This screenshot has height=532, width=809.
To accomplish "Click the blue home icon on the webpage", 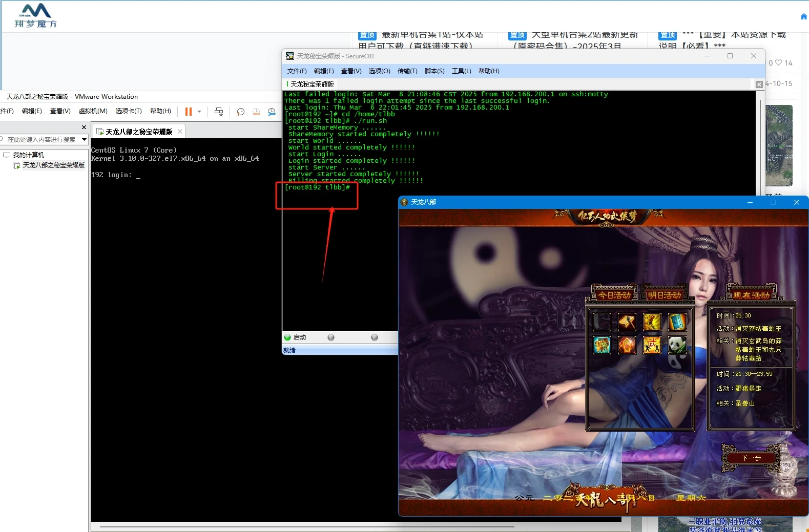I will coord(803,16).
